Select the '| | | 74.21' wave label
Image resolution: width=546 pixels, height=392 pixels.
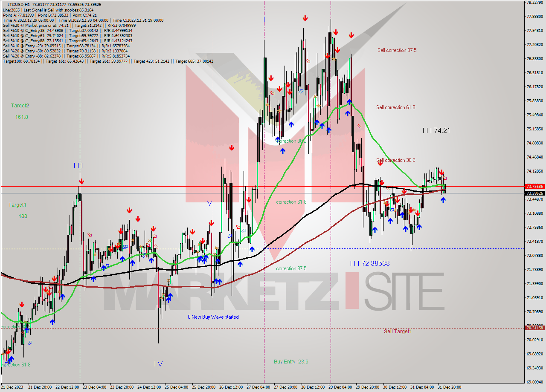coord(436,131)
